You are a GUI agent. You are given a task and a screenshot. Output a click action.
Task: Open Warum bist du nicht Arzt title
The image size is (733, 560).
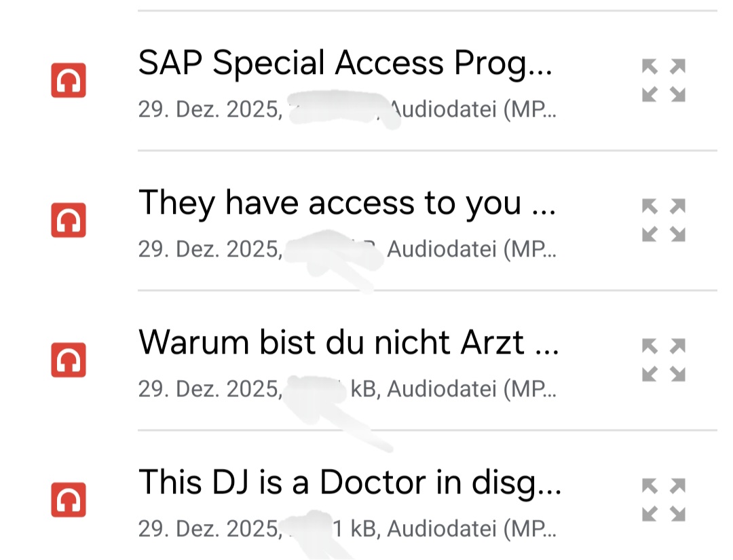click(349, 343)
